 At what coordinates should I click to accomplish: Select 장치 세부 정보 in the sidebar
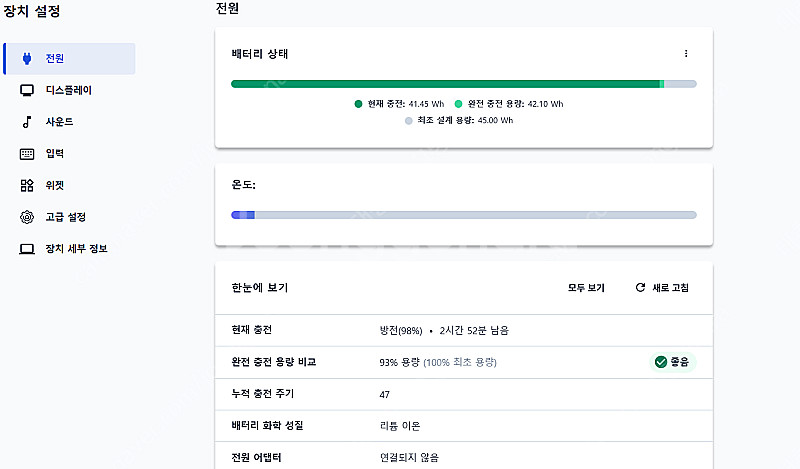(76, 248)
